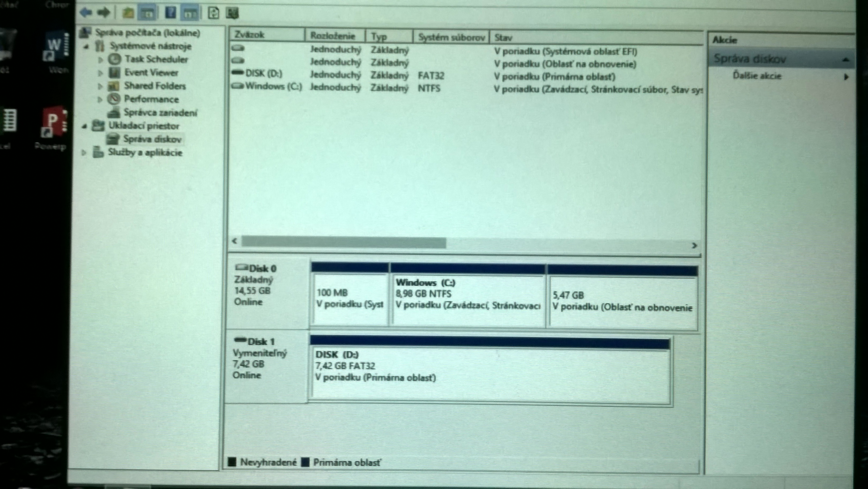
Task: Click the 5,47 GB recovery partition block
Action: 622,301
